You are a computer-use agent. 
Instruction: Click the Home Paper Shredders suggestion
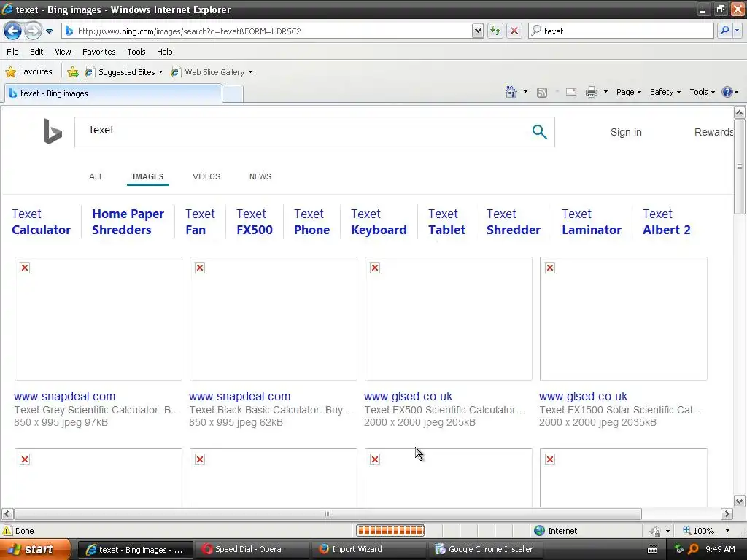point(128,222)
